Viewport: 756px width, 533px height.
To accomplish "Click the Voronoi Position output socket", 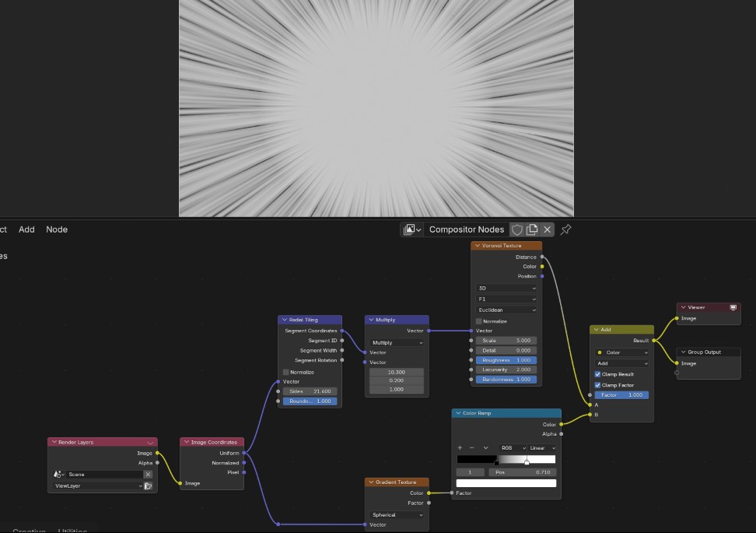I will 542,276.
